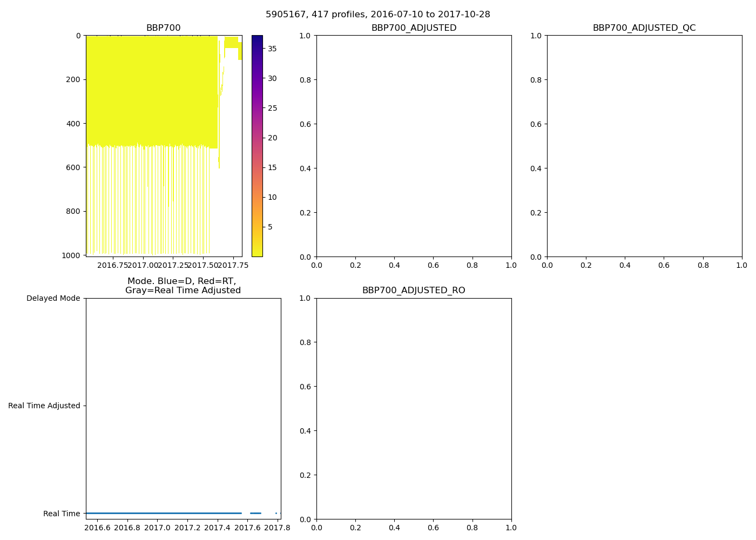Image resolution: width=756 pixels, height=540 pixels.
Task: Click the BBP700 colorbar gradient
Action: click(x=257, y=146)
